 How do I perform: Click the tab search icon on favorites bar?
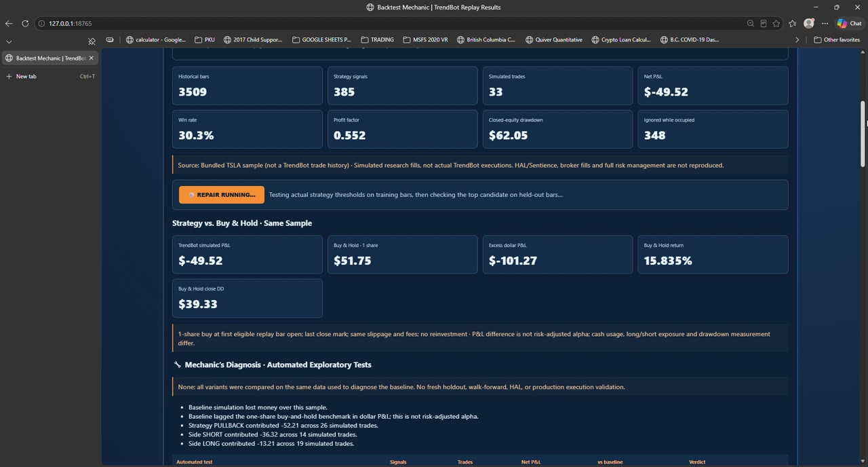tap(110, 39)
